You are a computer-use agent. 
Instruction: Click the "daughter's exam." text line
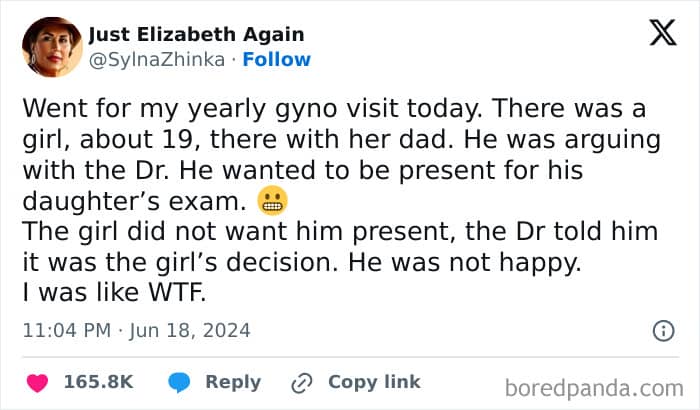pyautogui.click(x=133, y=201)
